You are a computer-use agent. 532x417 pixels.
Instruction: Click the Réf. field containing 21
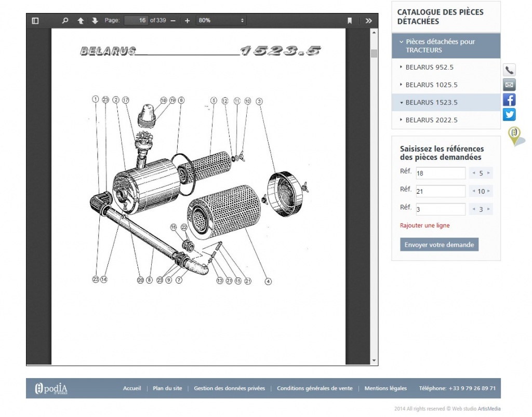tap(441, 191)
